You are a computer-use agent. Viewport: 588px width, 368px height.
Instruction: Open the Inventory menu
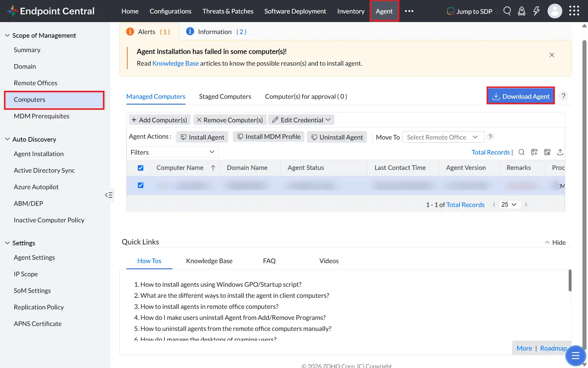tap(351, 11)
